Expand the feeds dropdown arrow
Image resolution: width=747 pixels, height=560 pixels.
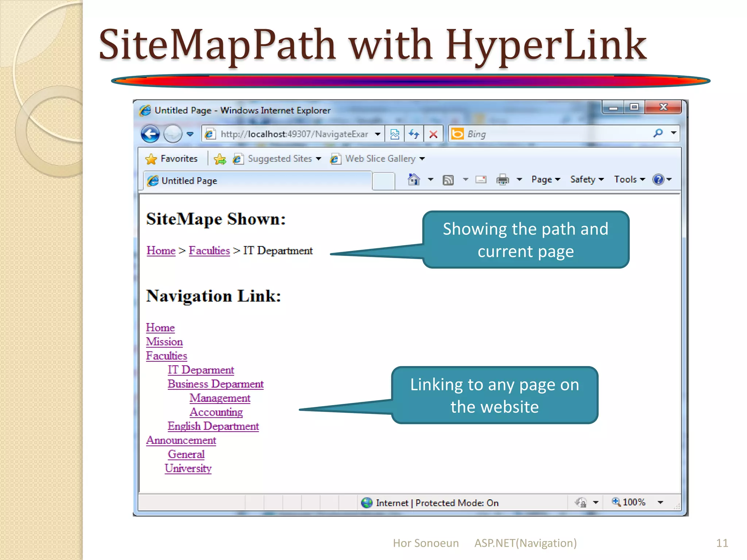click(465, 179)
